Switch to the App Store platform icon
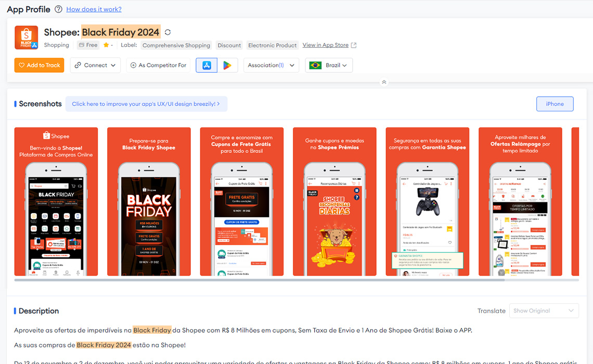593x364 pixels. tap(207, 65)
